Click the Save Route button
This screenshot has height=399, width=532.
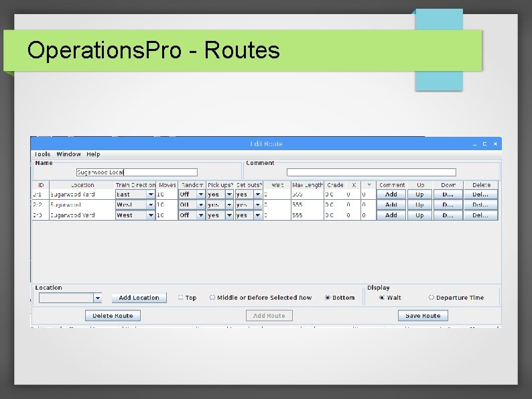[x=423, y=315]
